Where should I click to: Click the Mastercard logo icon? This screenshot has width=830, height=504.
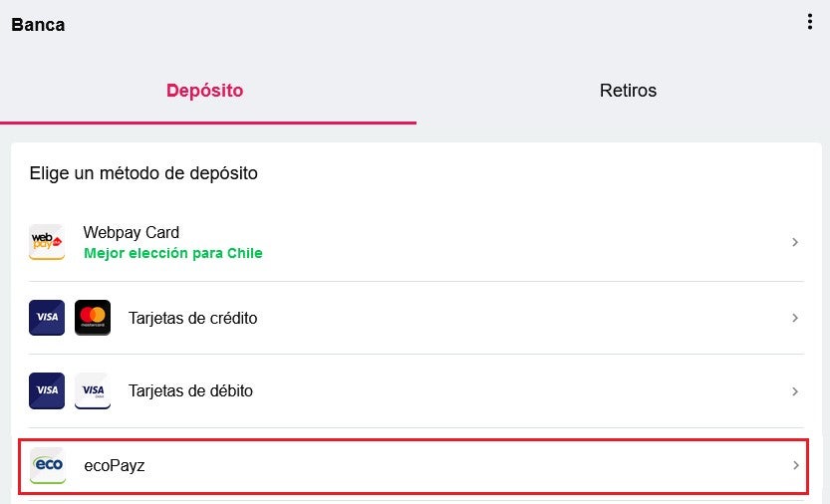click(x=93, y=318)
